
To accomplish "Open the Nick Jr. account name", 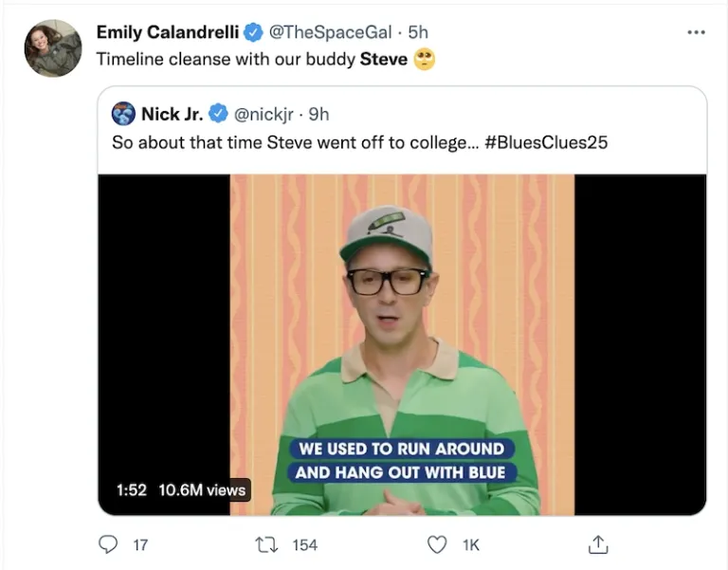I will [172, 115].
